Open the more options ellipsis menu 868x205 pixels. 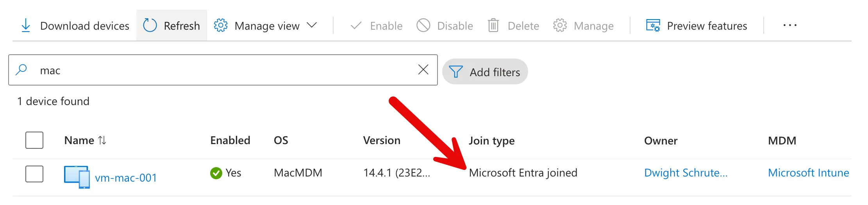click(790, 25)
